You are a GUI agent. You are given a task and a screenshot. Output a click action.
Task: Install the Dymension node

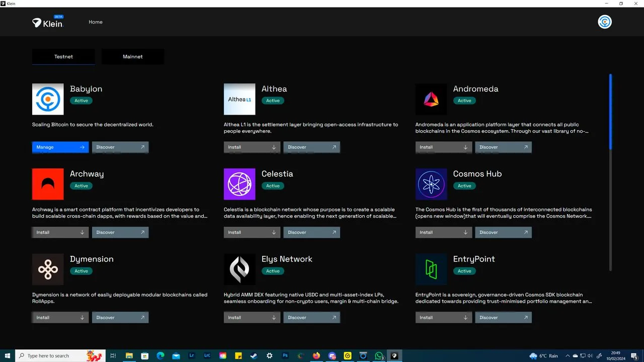click(60, 318)
